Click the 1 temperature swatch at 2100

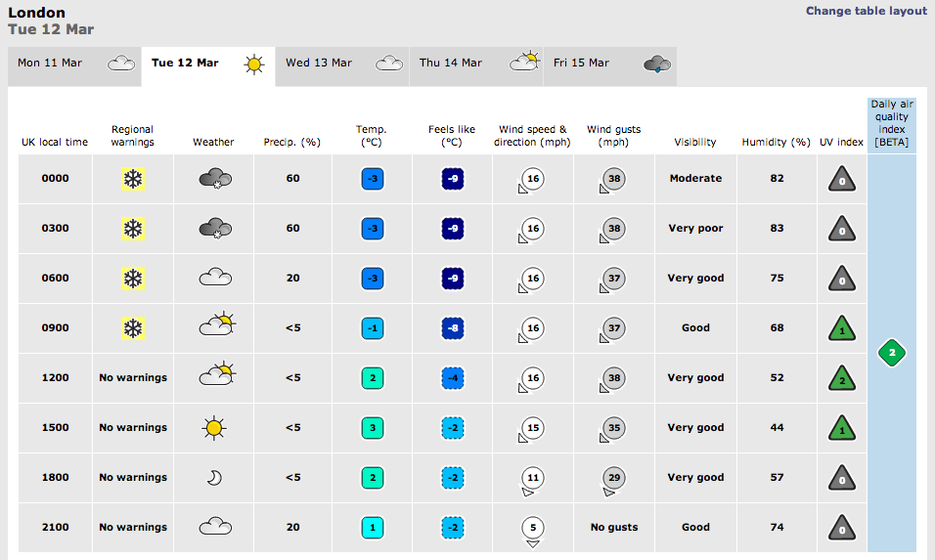coord(373,527)
